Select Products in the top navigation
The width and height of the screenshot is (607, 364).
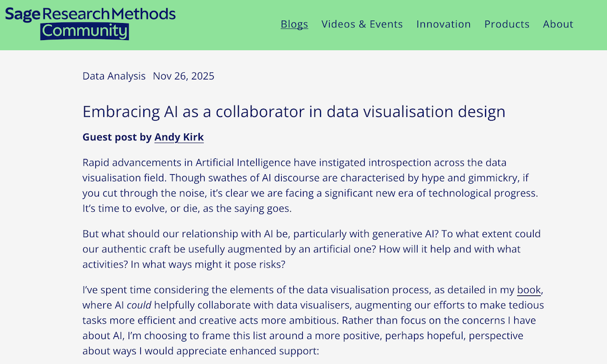click(x=507, y=24)
